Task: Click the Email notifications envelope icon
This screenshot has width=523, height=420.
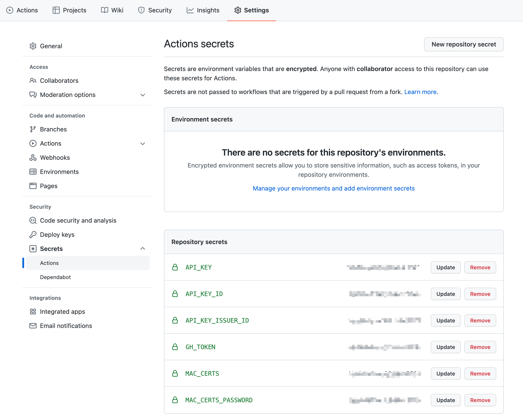Action: 33,326
